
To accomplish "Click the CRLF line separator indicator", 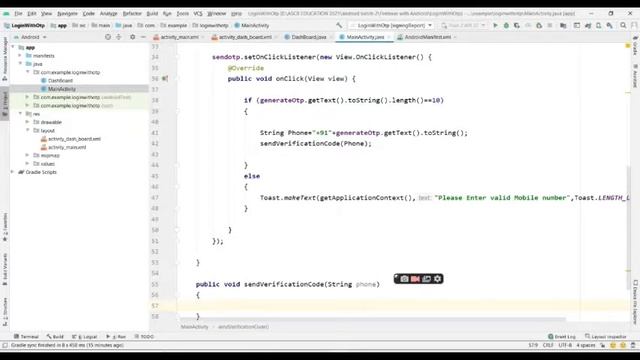I will tap(548, 345).
